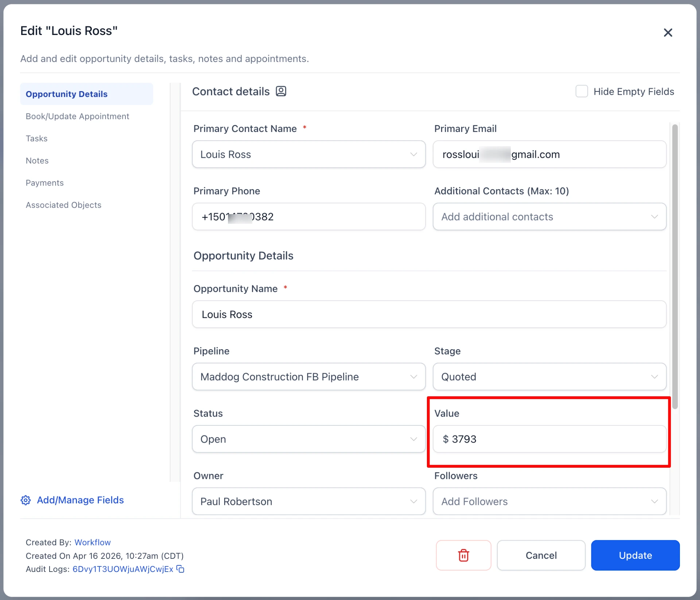Expand the Add Followers dropdown
This screenshot has width=700, height=600.
[x=549, y=501]
